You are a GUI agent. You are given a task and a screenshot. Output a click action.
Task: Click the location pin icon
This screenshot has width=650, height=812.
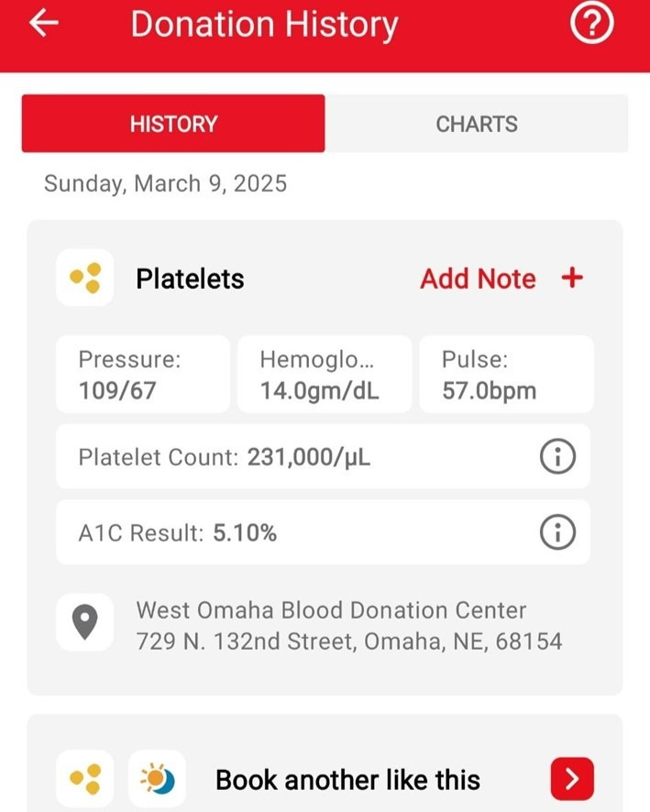(x=84, y=621)
